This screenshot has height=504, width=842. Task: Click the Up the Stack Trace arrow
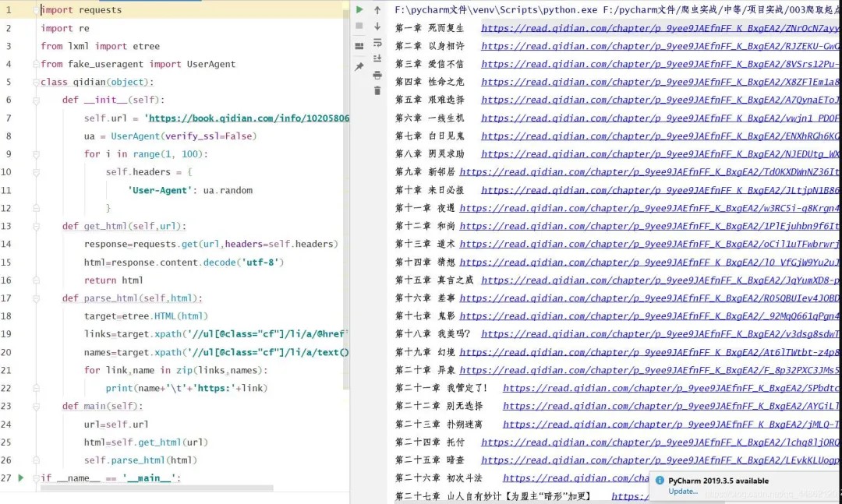(377, 10)
